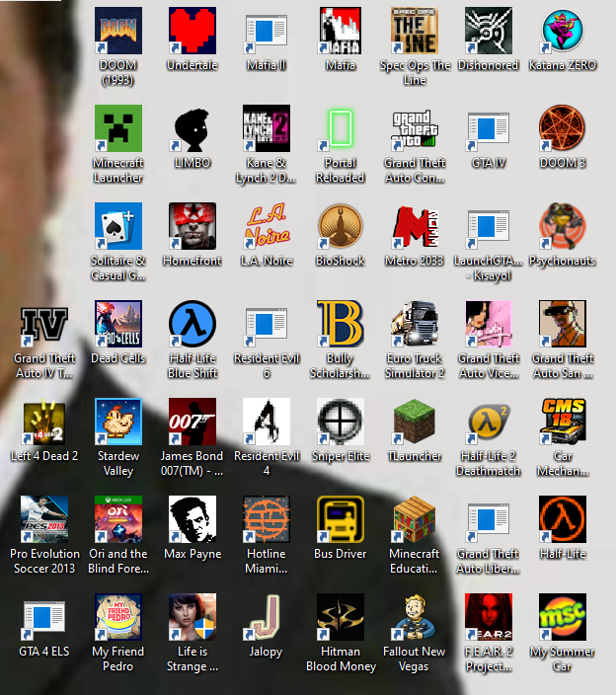Click the Mafia desktop shortcut
Image resolution: width=616 pixels, height=695 pixels.
[341, 31]
